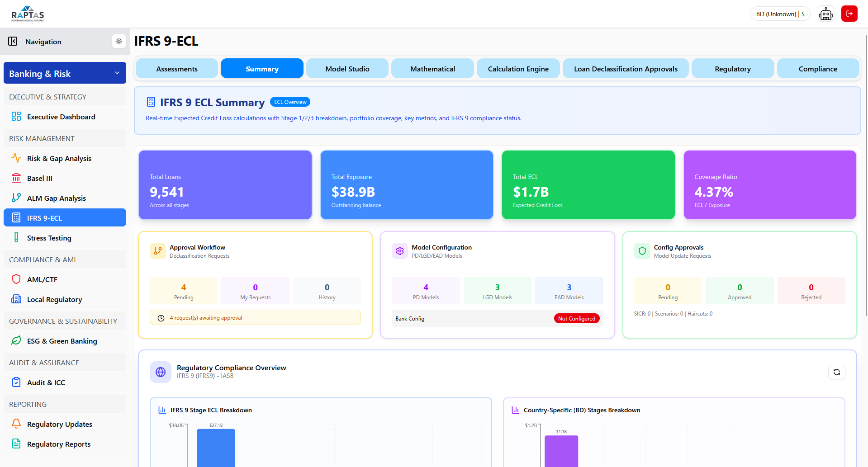The width and height of the screenshot is (868, 467).
Task: Open Loan Declassification Approvals tab
Action: pyautogui.click(x=626, y=69)
